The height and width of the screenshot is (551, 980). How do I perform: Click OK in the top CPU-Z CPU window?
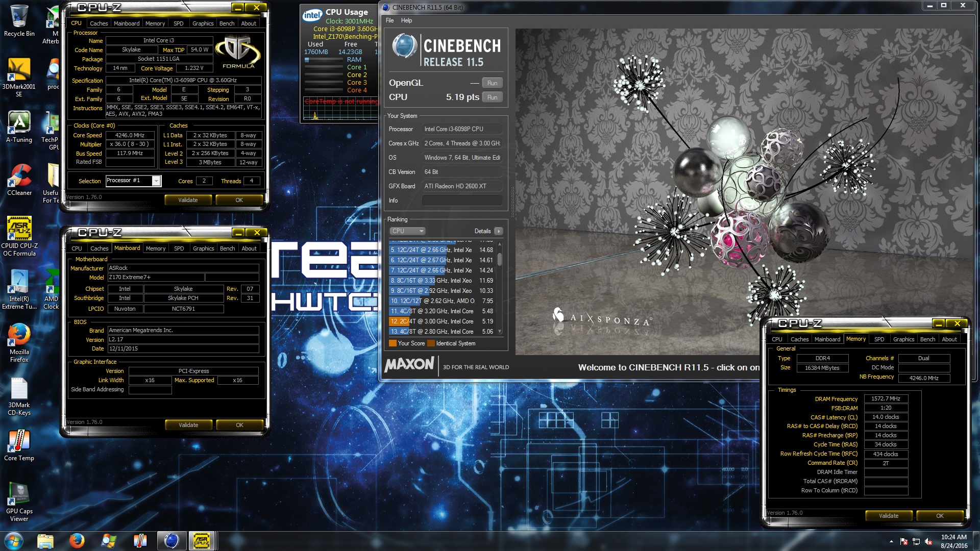click(x=239, y=200)
